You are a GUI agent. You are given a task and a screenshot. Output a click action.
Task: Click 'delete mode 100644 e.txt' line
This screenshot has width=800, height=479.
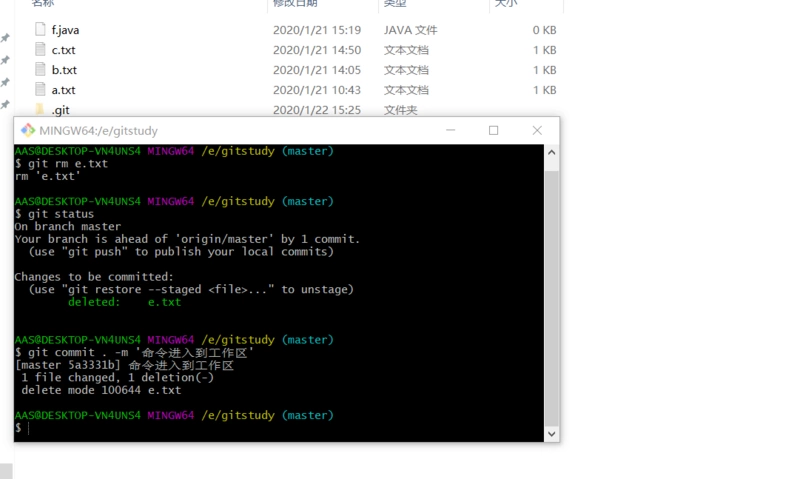point(101,390)
